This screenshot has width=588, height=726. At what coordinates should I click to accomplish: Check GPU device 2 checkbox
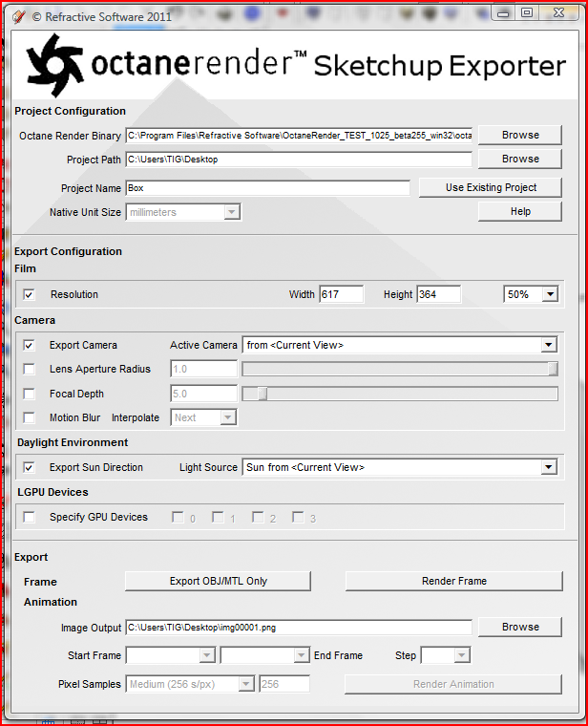(258, 517)
